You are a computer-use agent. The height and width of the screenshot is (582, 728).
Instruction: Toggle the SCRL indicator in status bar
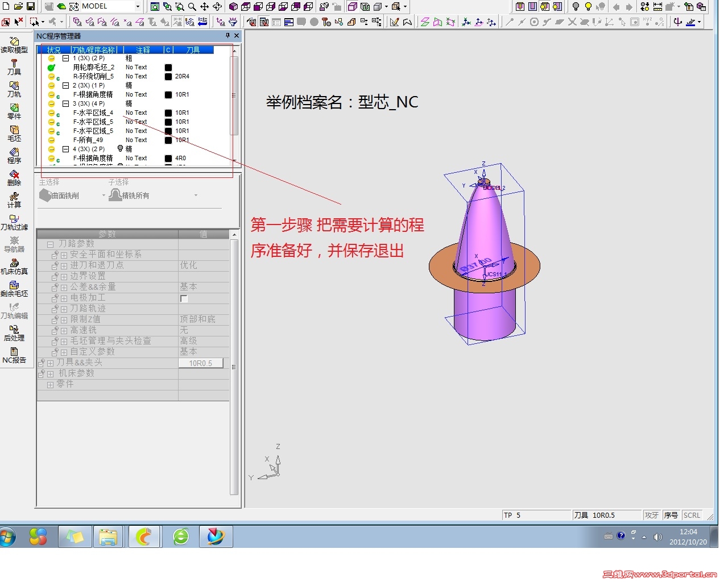tap(692, 516)
